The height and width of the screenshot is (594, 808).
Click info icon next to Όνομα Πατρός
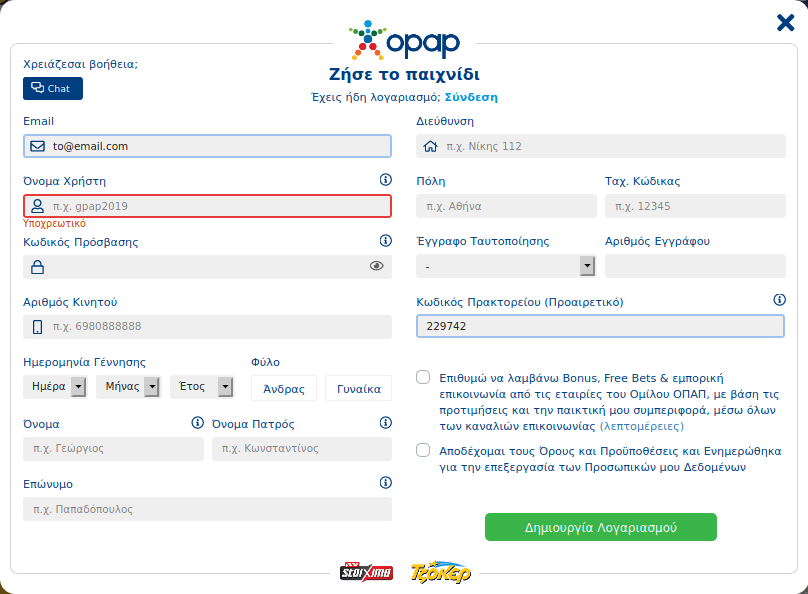(x=385, y=423)
